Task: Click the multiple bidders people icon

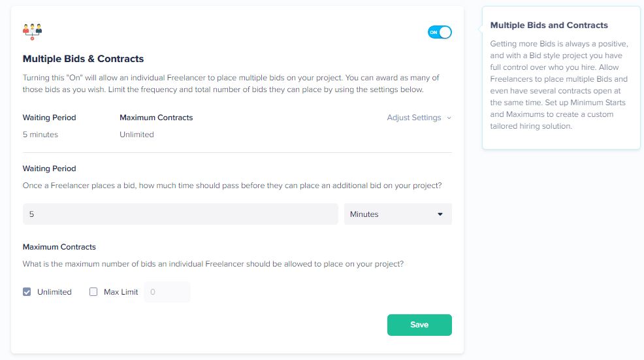Action: pyautogui.click(x=33, y=31)
